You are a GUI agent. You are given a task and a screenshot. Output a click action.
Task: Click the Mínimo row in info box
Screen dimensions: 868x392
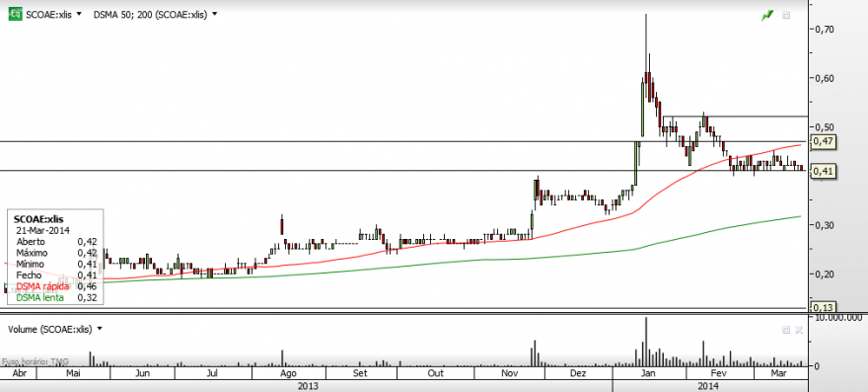coord(56,264)
